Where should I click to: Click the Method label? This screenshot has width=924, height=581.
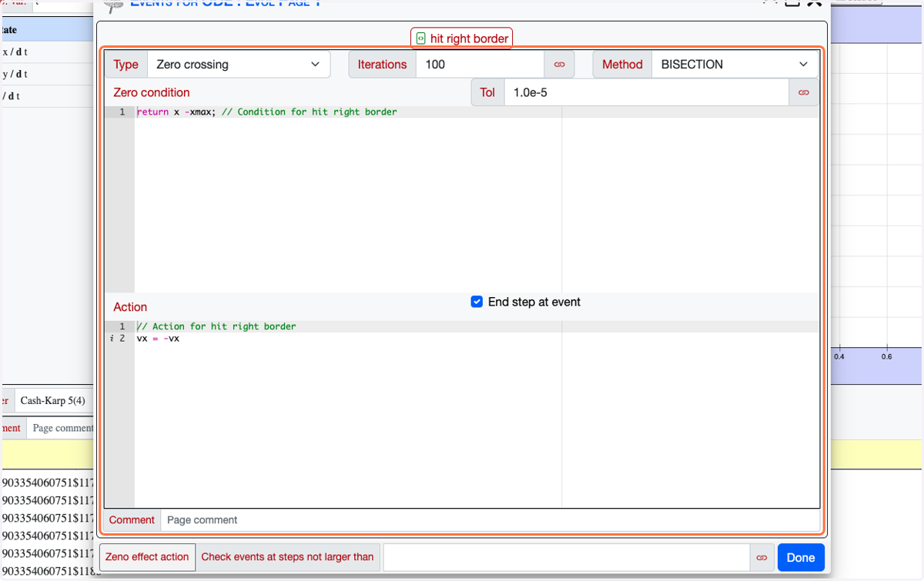622,65
